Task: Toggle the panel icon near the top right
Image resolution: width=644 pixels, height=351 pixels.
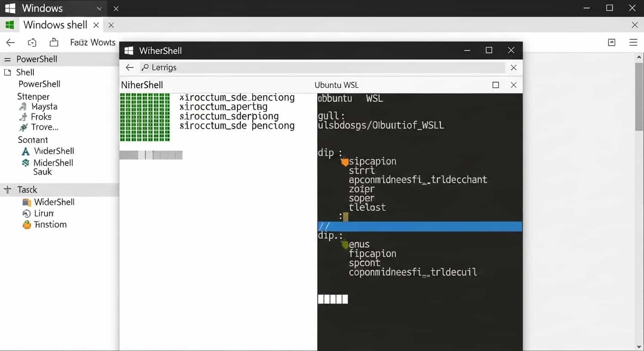Action: pos(612,42)
